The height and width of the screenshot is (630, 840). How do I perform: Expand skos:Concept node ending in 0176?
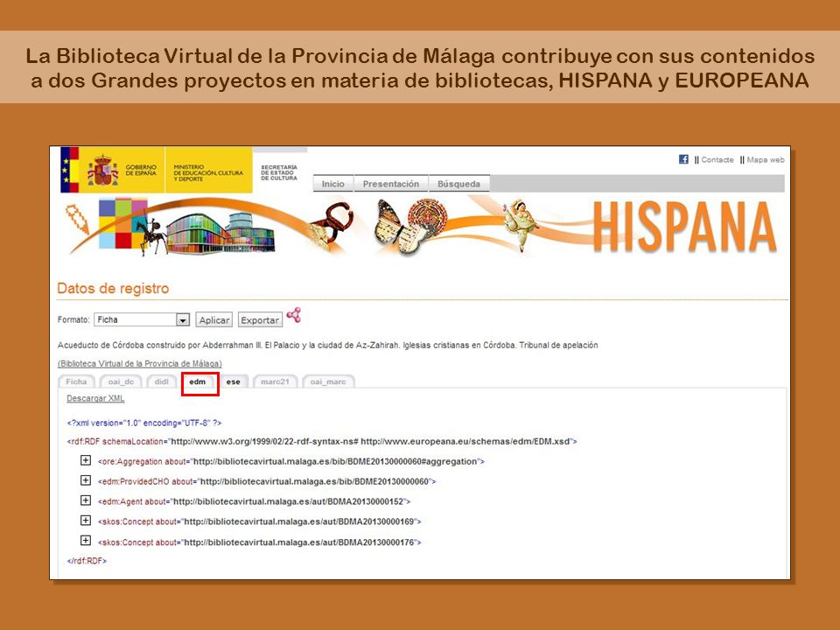[x=85, y=541]
